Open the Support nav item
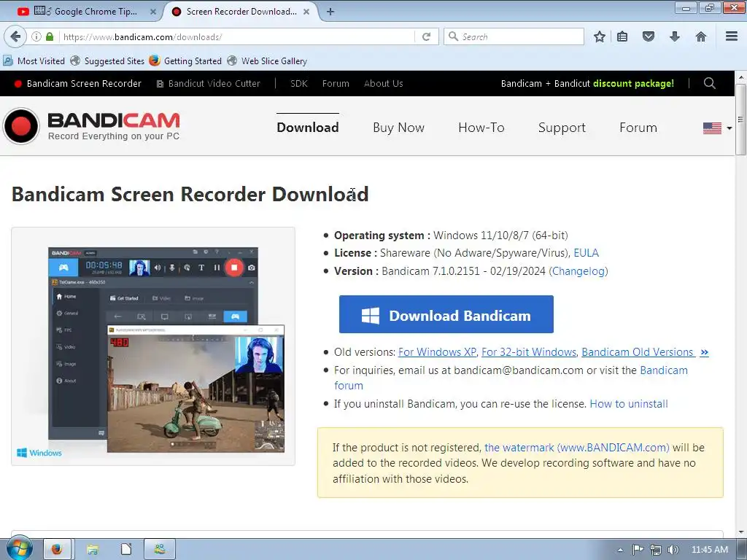This screenshot has width=747, height=560. 562,128
